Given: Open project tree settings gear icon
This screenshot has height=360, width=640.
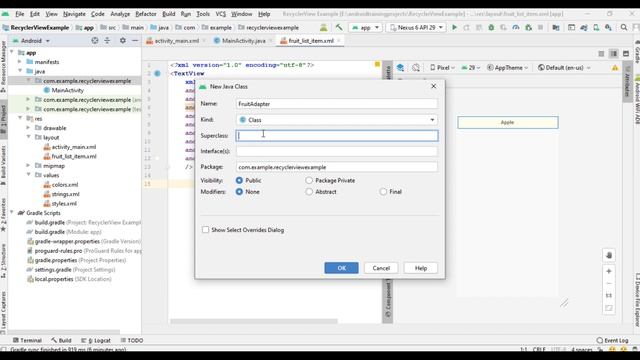Looking at the screenshot, I should (x=122, y=40).
